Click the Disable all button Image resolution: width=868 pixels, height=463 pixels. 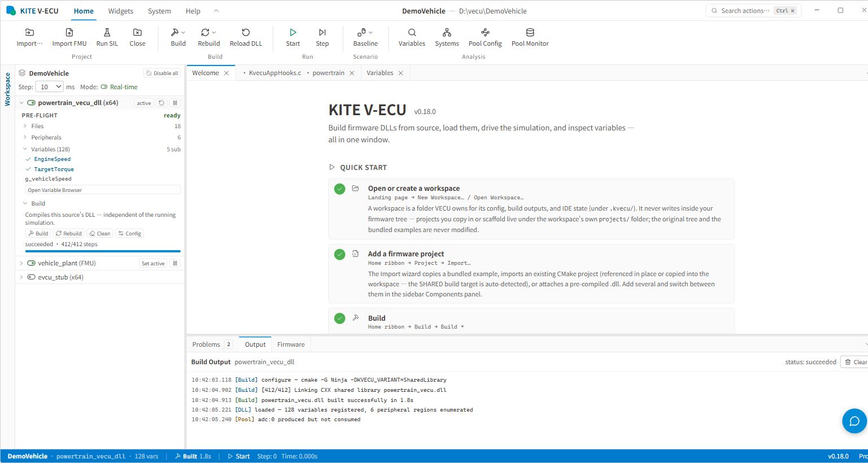[x=162, y=73]
